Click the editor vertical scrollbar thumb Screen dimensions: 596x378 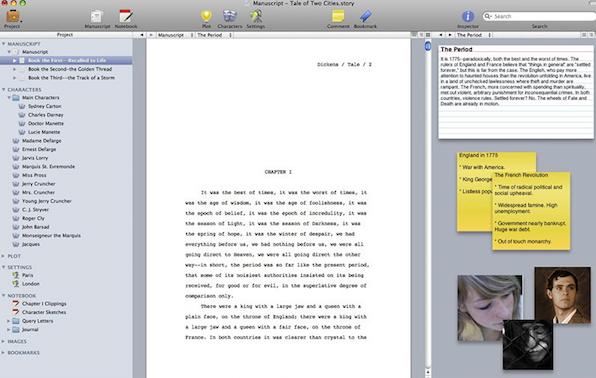(x=428, y=46)
